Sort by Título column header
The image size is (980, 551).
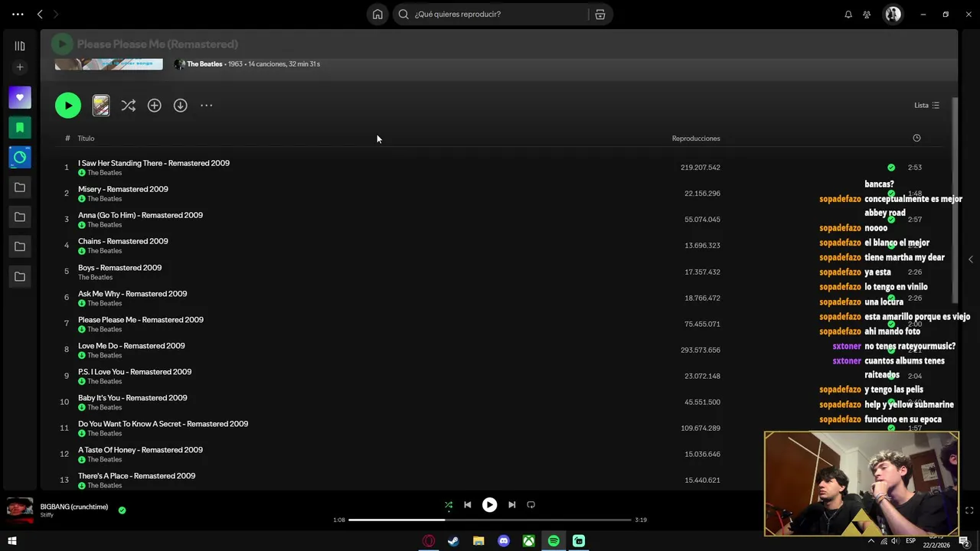click(86, 139)
